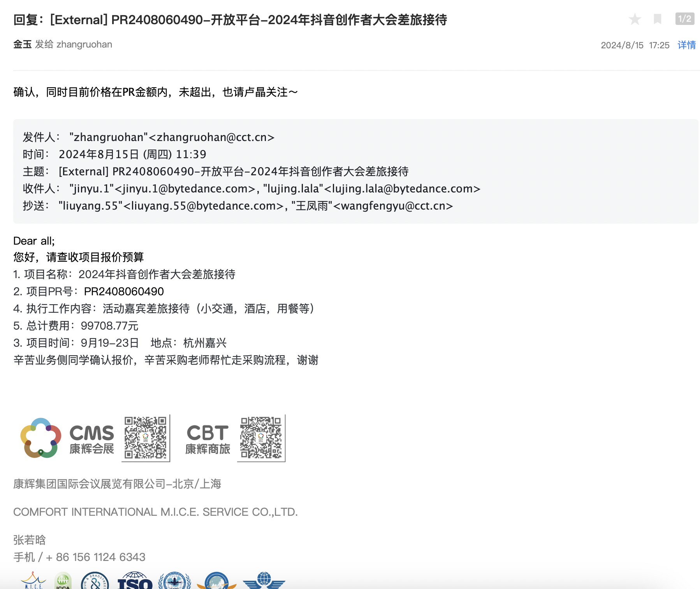
Task: Open 详情 to view message details
Action: (686, 45)
